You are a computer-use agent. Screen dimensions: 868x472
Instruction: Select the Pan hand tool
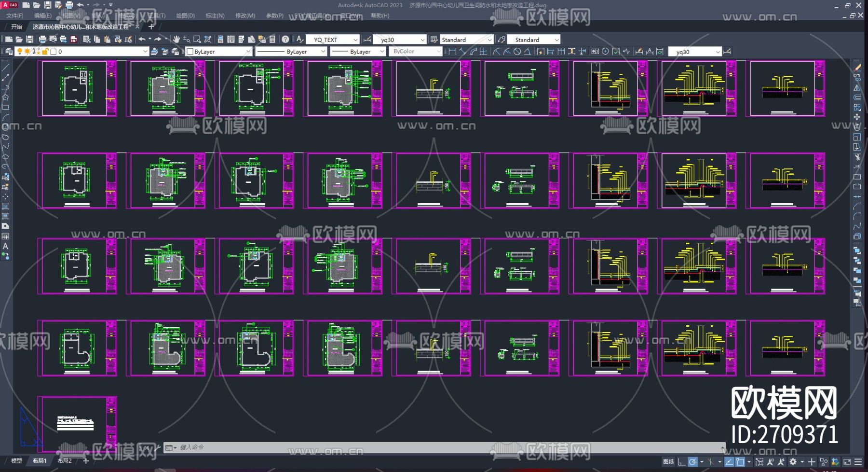[x=176, y=40]
